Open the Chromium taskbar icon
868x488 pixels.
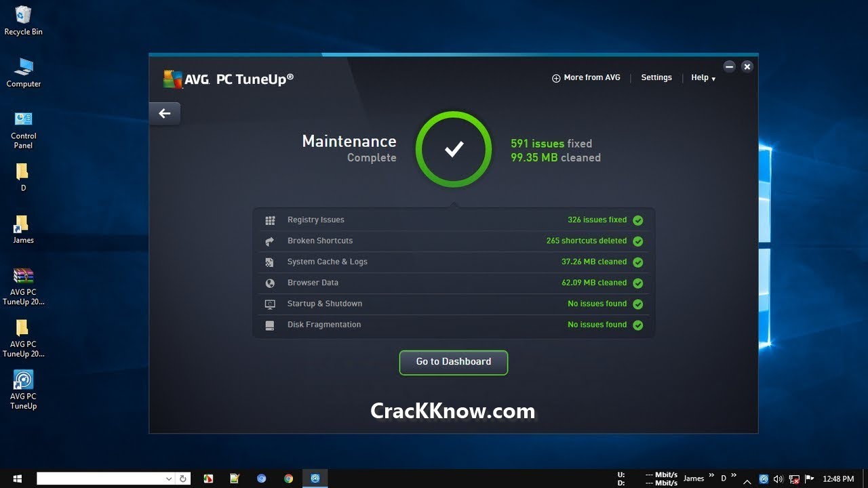click(261, 479)
